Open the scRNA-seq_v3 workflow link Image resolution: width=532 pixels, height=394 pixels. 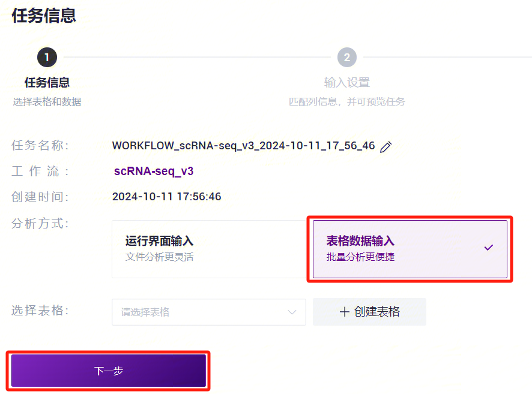pos(154,172)
